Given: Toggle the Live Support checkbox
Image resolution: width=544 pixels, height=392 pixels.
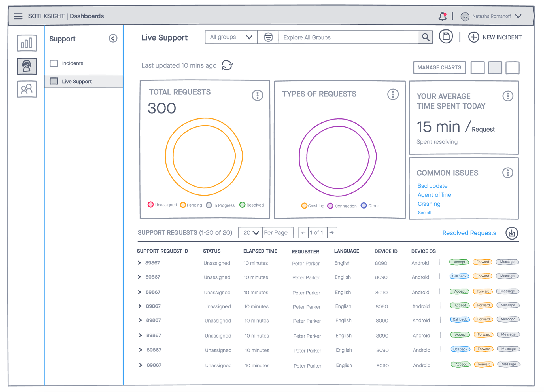Looking at the screenshot, I should 54,81.
